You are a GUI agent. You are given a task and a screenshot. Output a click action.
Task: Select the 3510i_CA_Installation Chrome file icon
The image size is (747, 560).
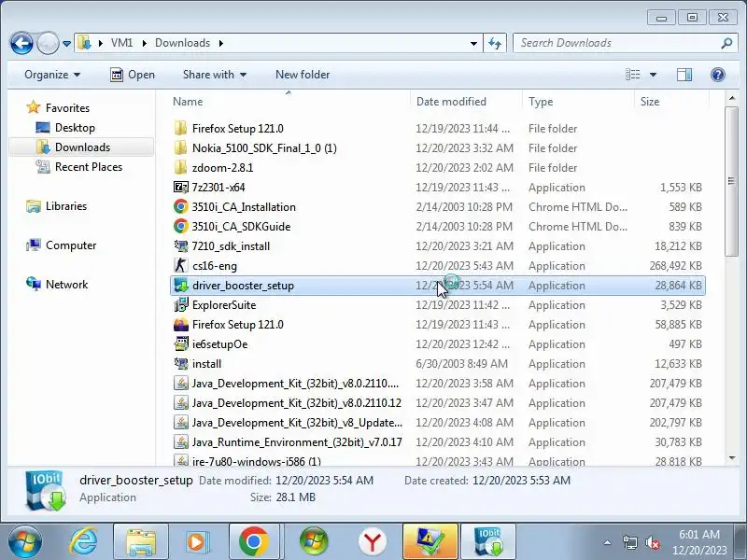click(x=180, y=206)
